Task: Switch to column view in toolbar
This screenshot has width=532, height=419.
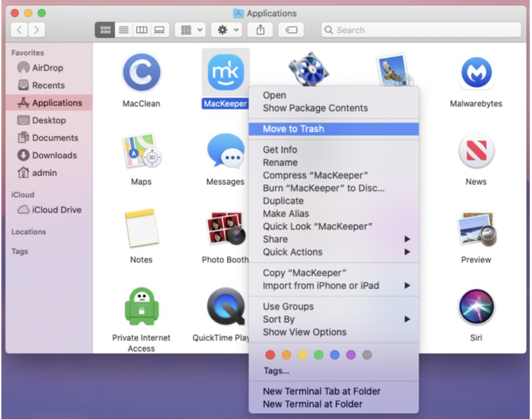Action: pyautogui.click(x=141, y=30)
